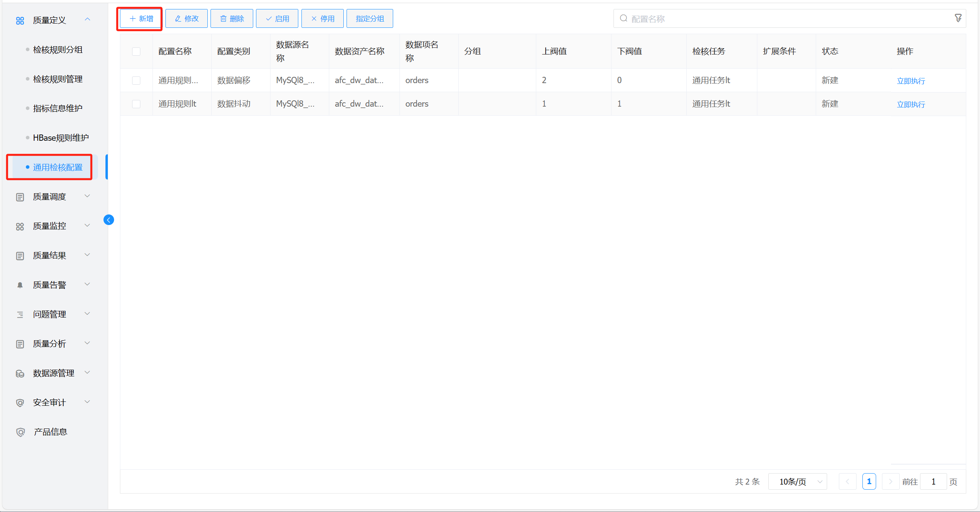The height and width of the screenshot is (512, 980).
Task: Click the 安全审计 shield icon
Action: point(20,403)
